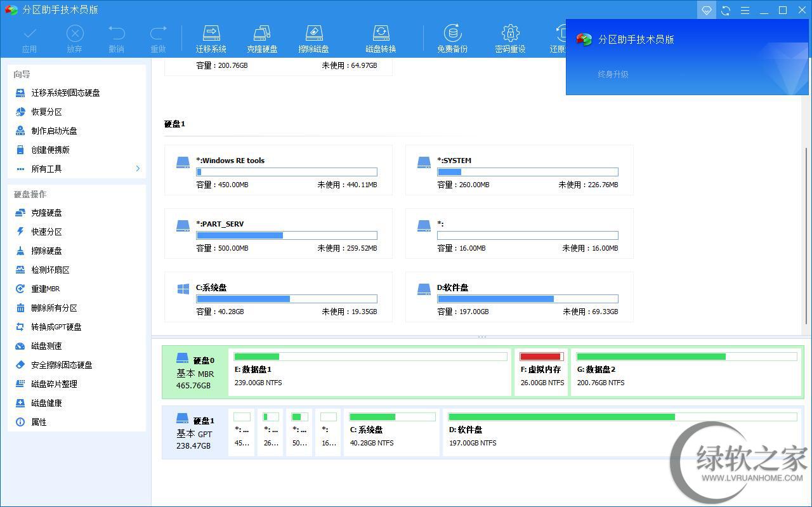Select the C:系统盘 partition card
The image size is (812, 507).
(278, 298)
